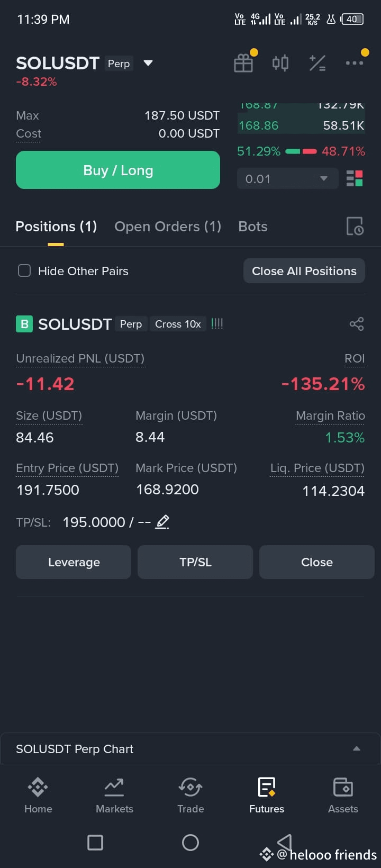Open the candlestick chart icon
This screenshot has width=381, height=868.
pyautogui.click(x=280, y=63)
